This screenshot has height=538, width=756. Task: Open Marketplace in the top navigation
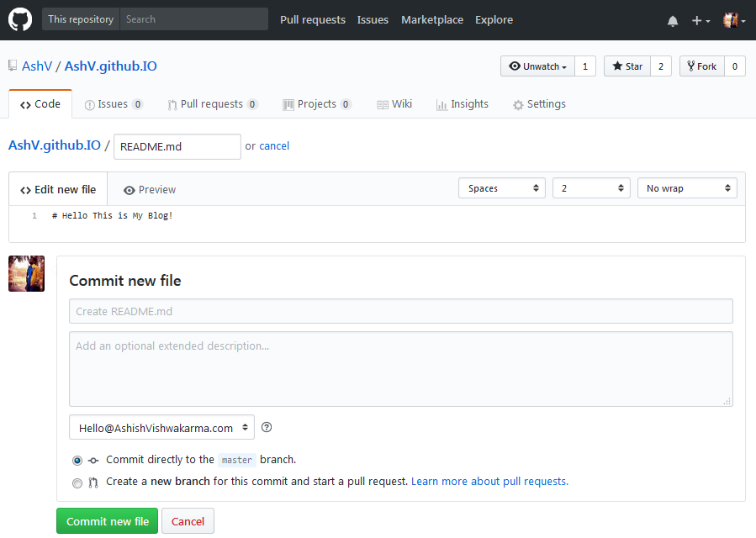[432, 20]
